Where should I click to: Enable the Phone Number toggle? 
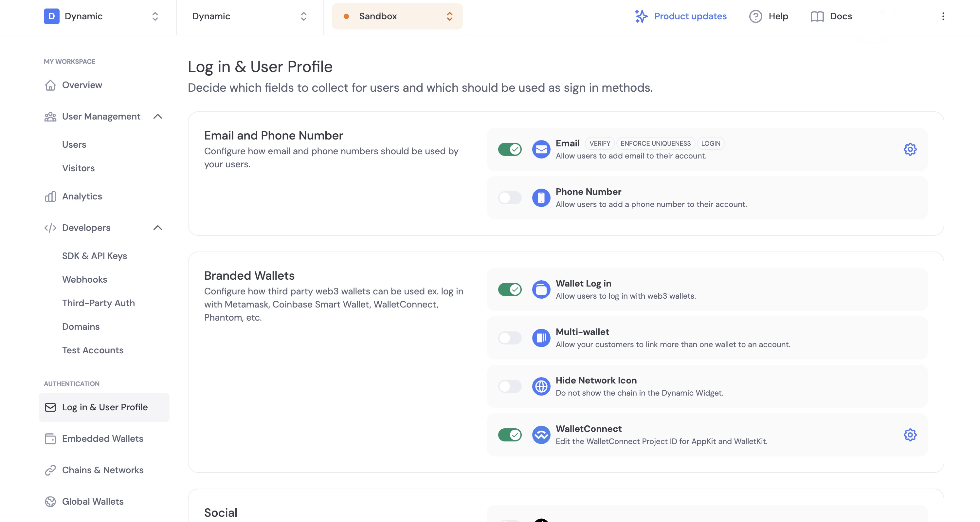(510, 197)
